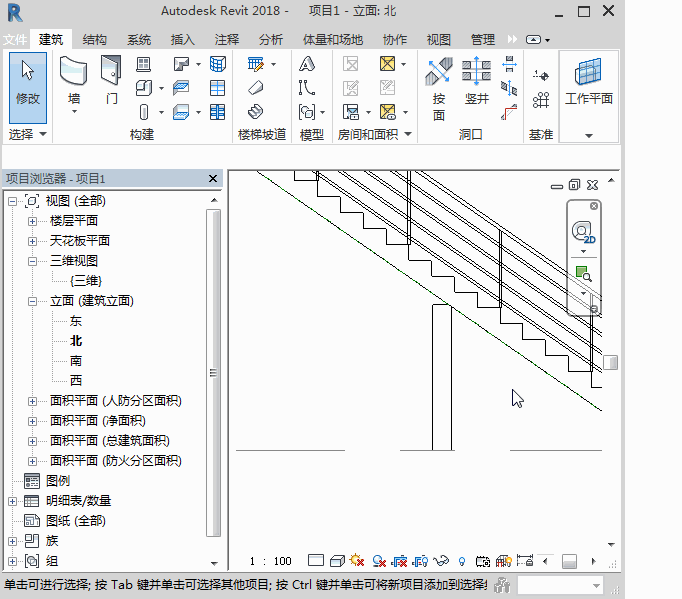The height and width of the screenshot is (599, 682).
Task: Collapse the 立面 (建筑立面) node
Action: coord(32,301)
